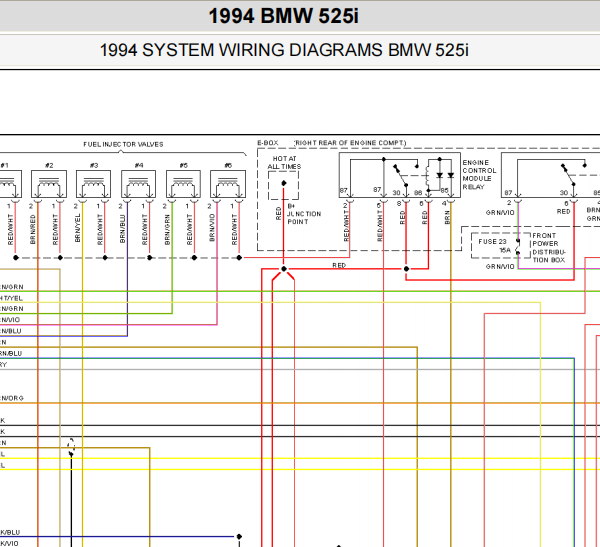Viewport: 600px width, 547px height.
Task: Click fuel injector #2 coil symbol
Action: (x=49, y=184)
